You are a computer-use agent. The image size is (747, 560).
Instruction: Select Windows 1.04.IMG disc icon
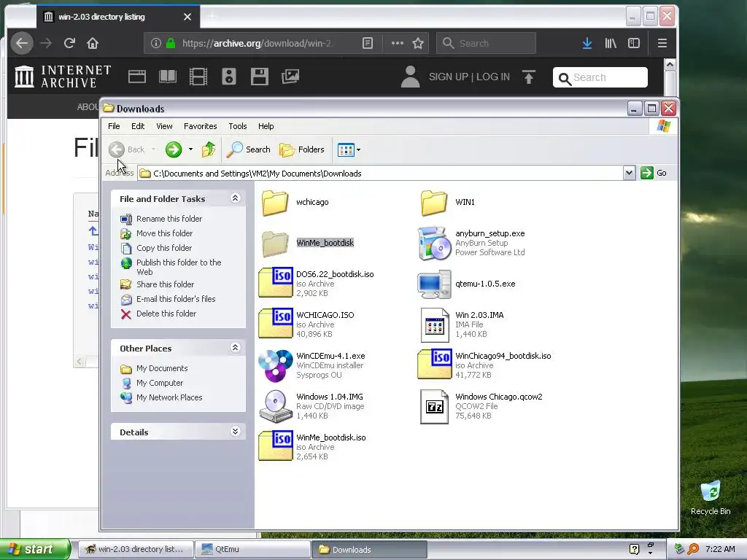(x=275, y=407)
